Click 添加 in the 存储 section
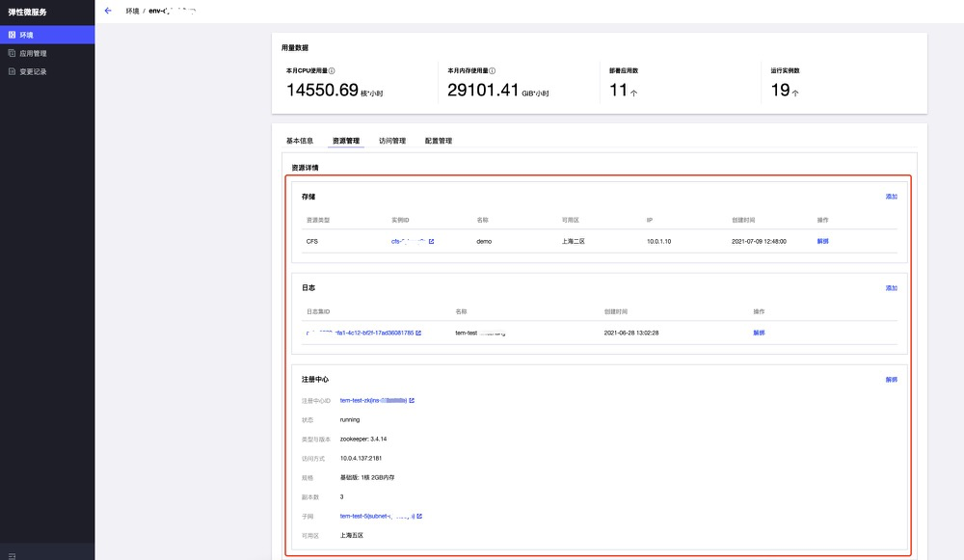Image resolution: width=964 pixels, height=560 pixels. point(891,197)
